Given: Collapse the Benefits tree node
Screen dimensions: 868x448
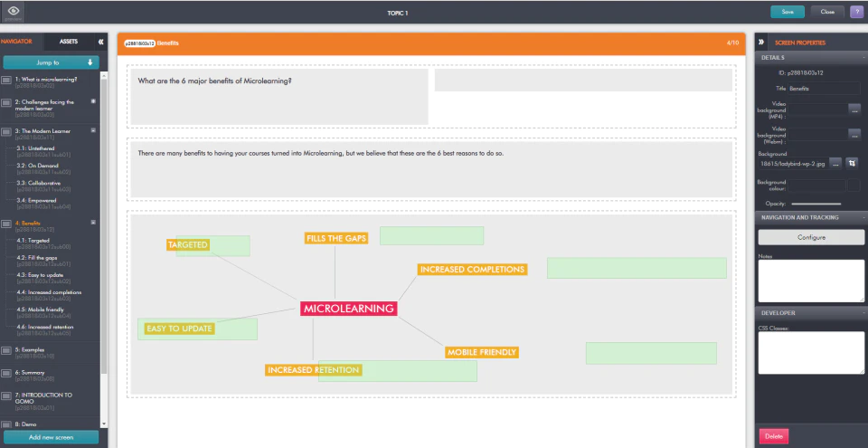Looking at the screenshot, I should pos(93,223).
